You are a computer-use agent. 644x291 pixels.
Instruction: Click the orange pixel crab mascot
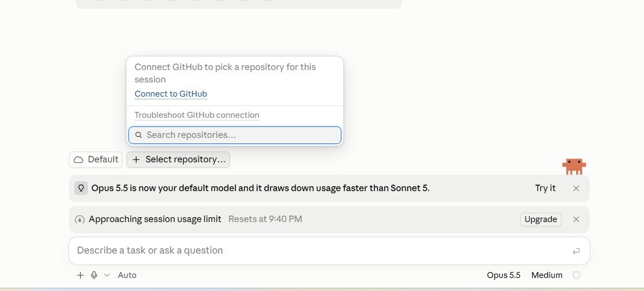point(574,167)
